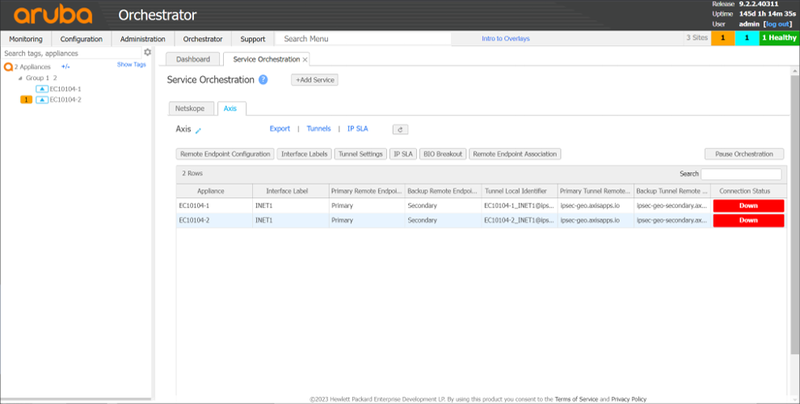Open the Administration menu

(143, 39)
